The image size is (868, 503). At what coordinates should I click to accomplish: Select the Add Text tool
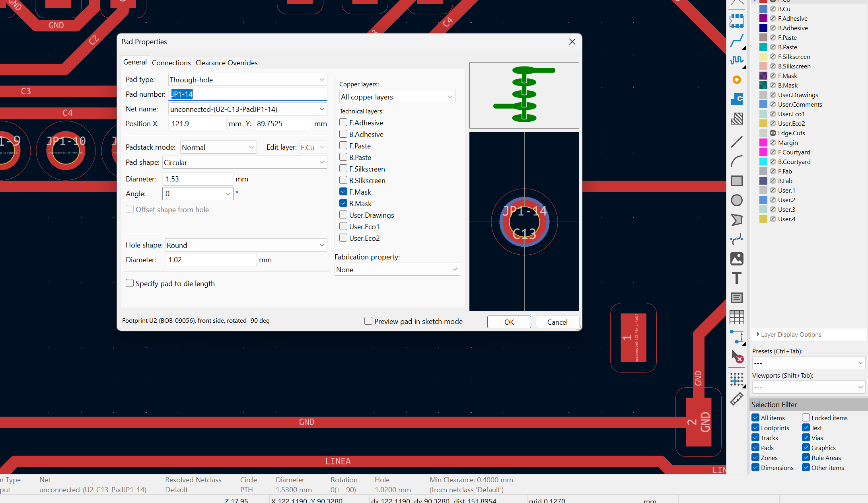click(x=737, y=278)
